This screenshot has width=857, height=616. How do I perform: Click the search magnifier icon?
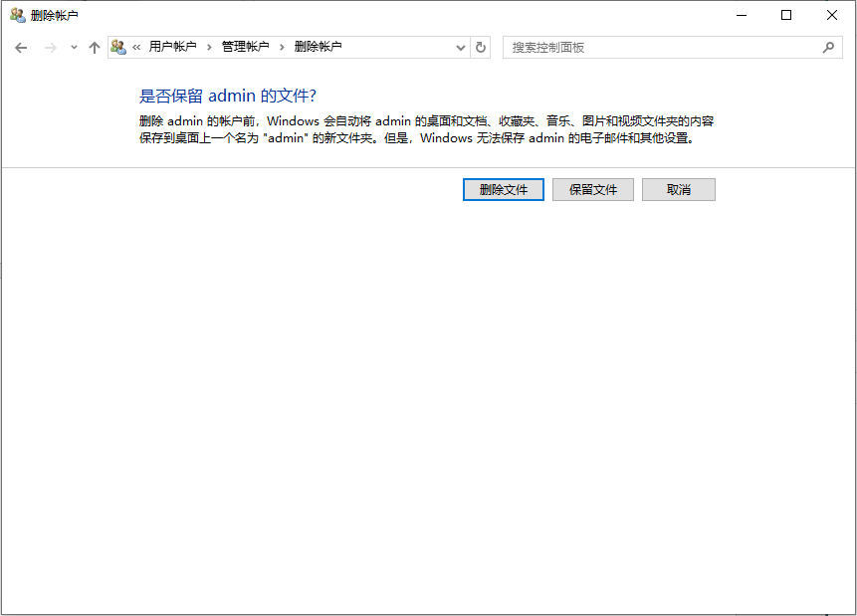828,47
